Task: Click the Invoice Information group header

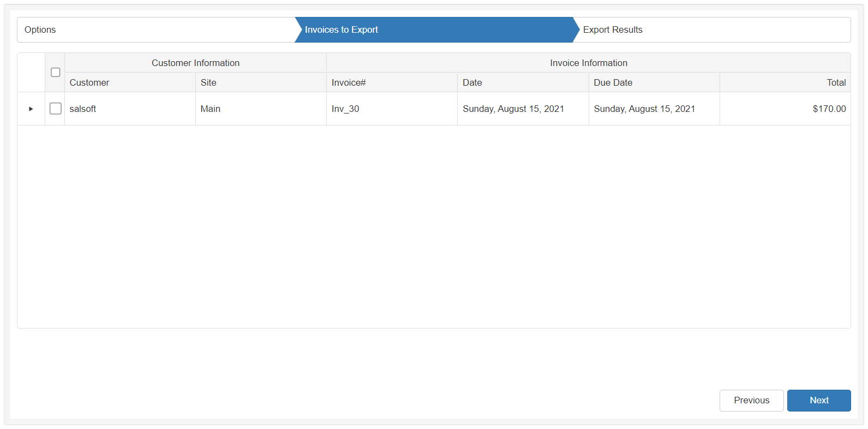Action: point(588,63)
